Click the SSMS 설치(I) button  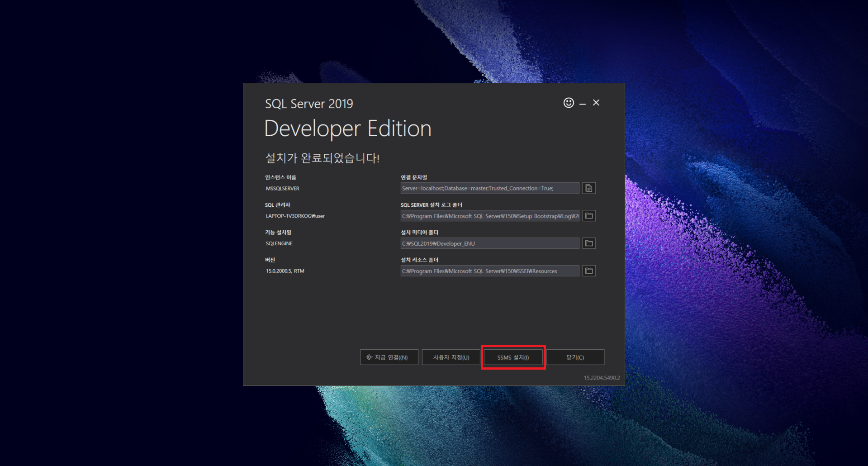[513, 357]
